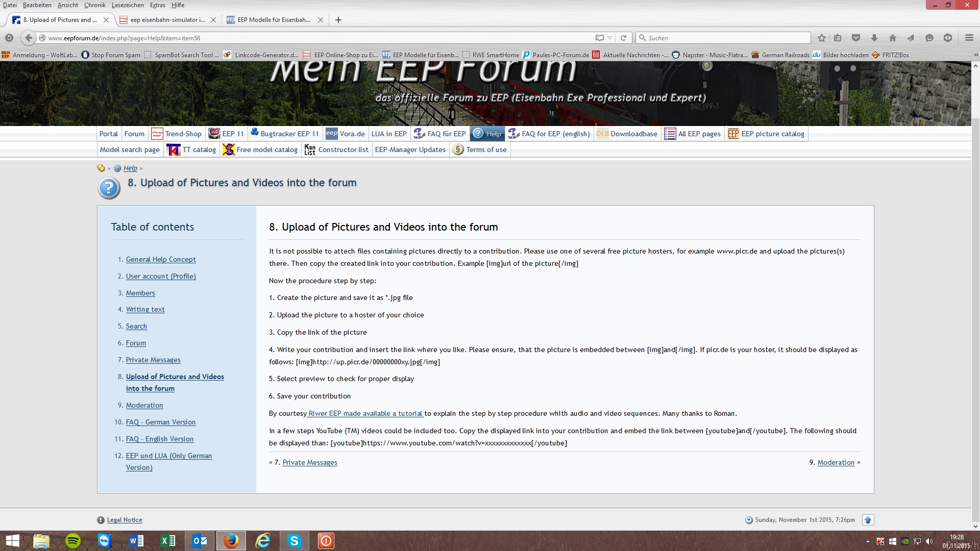980x551 pixels.
Task: Click the downloads arrow icon in toolbar
Action: coord(874,38)
